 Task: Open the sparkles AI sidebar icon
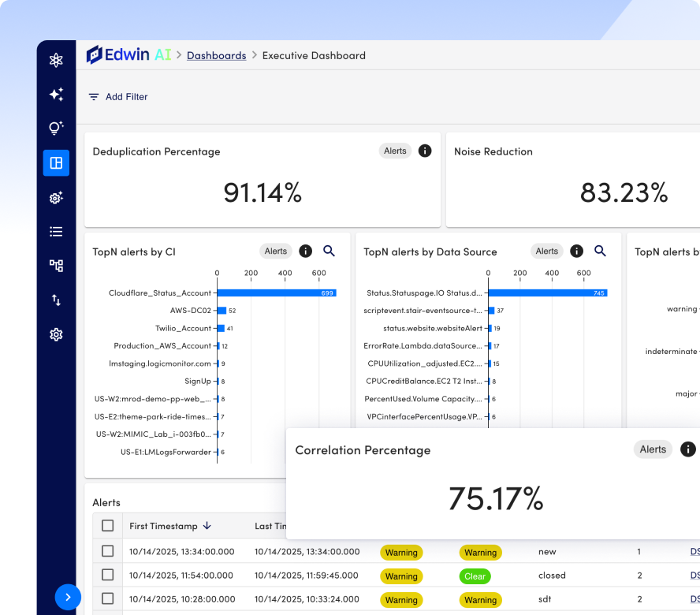[x=56, y=95]
